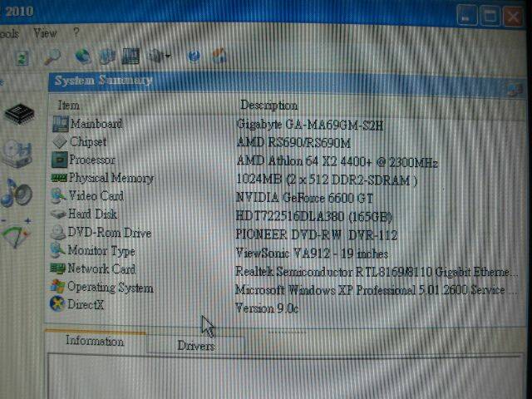Click HDT722516DLA380 (165GB) value

tap(314, 216)
